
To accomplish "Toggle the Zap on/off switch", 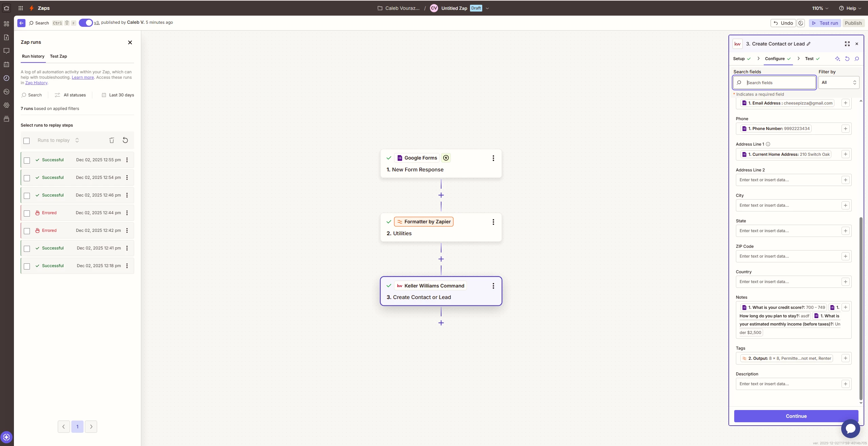I will [86, 23].
